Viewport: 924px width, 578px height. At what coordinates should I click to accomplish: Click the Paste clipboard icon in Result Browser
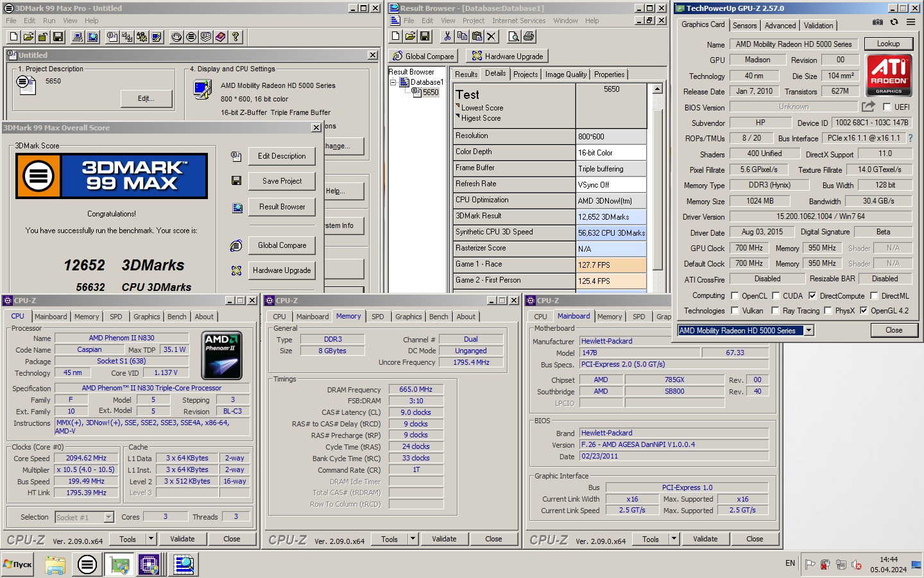[477, 37]
